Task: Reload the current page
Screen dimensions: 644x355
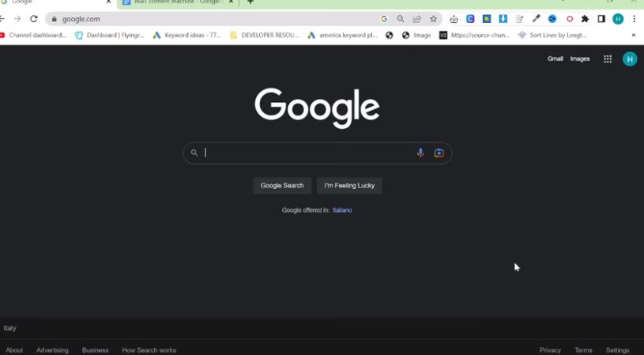Action: [34, 19]
